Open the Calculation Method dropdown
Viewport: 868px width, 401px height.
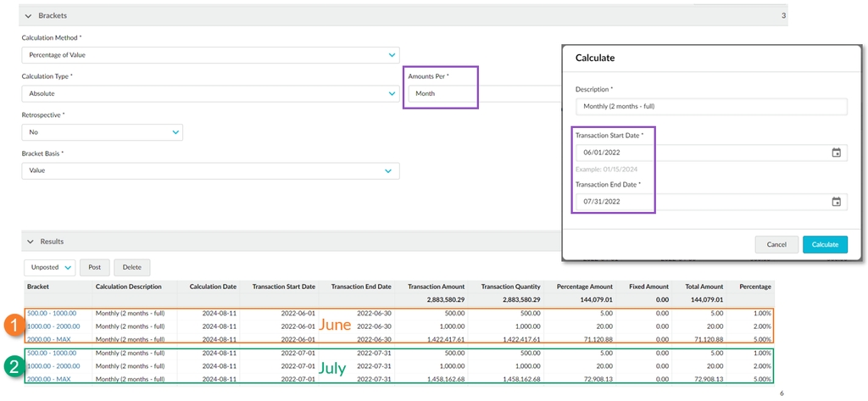391,55
